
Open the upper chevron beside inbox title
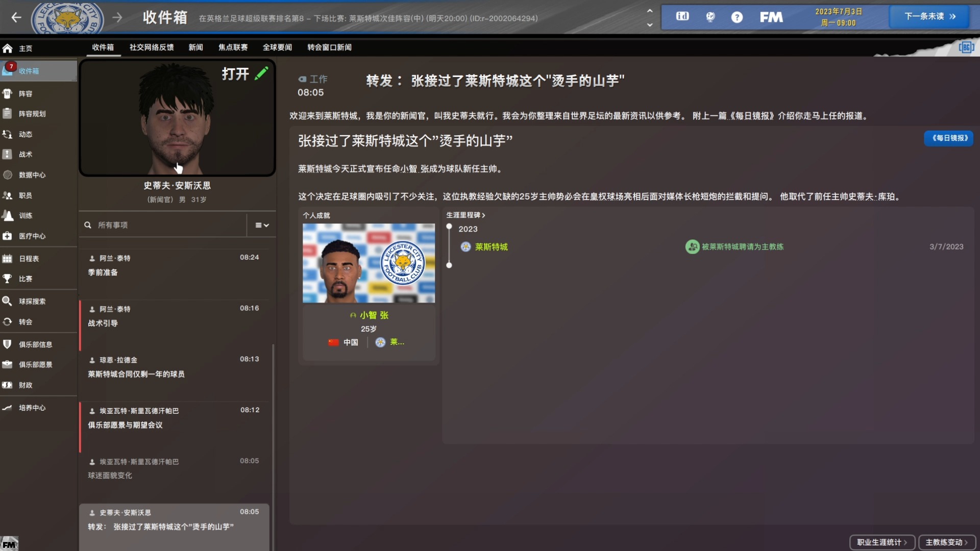(x=649, y=11)
